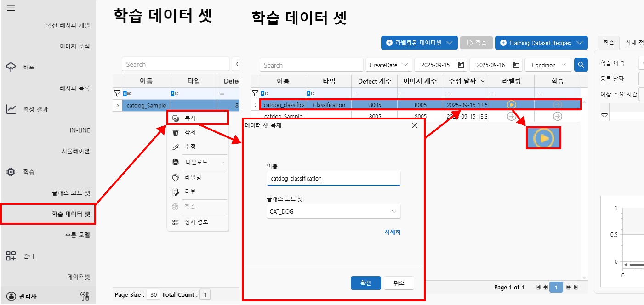Image resolution: width=644 pixels, height=305 pixels.
Task: Click the admin tools wrench icon
Action: (85, 296)
